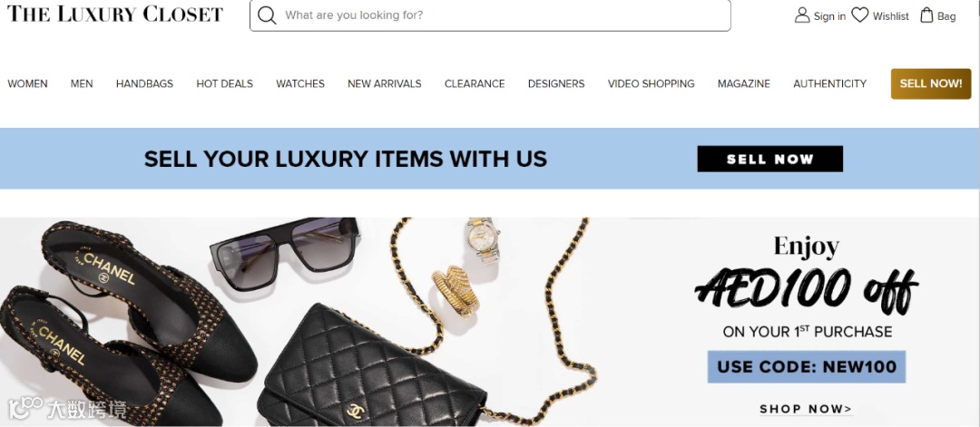Screen dimensions: 980x427
Task: Open the shopping Bag icon
Action: point(926,15)
